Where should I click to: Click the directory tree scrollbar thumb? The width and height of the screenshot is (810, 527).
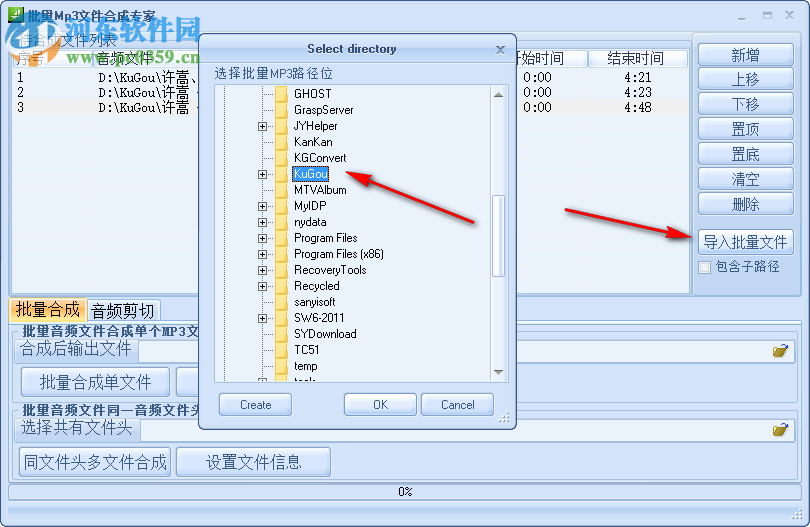[x=498, y=236]
